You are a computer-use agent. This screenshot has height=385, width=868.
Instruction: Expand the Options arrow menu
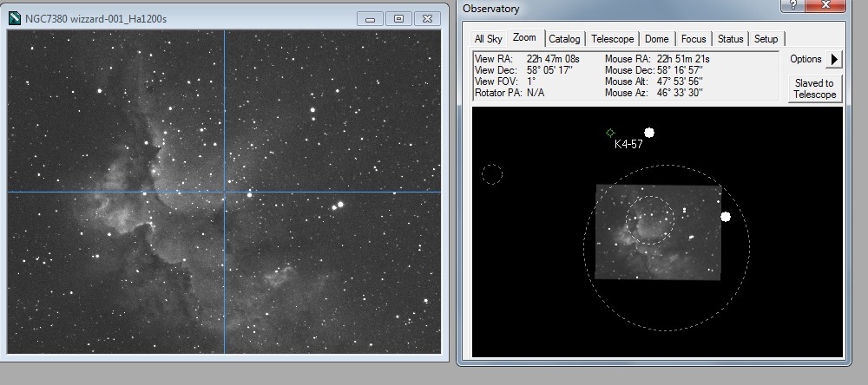click(833, 59)
